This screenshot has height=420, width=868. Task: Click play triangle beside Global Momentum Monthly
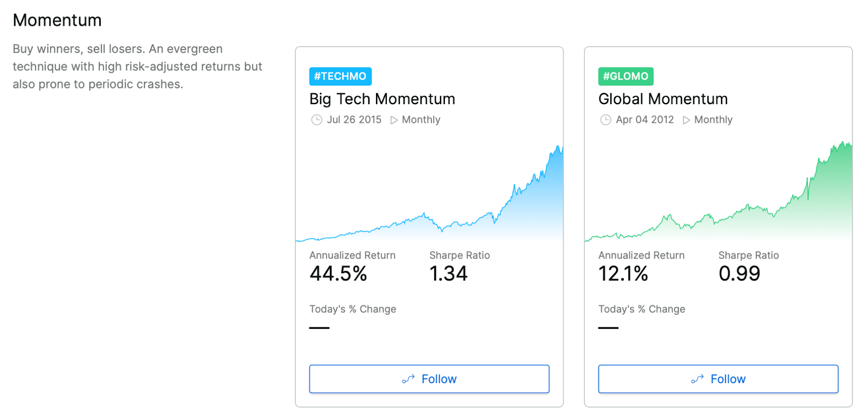pyautogui.click(x=686, y=120)
